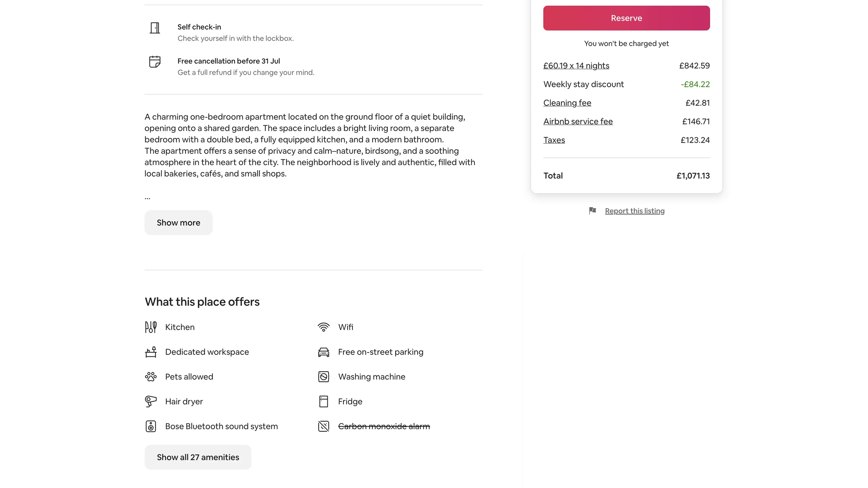Click the Report this listing link

point(634,211)
